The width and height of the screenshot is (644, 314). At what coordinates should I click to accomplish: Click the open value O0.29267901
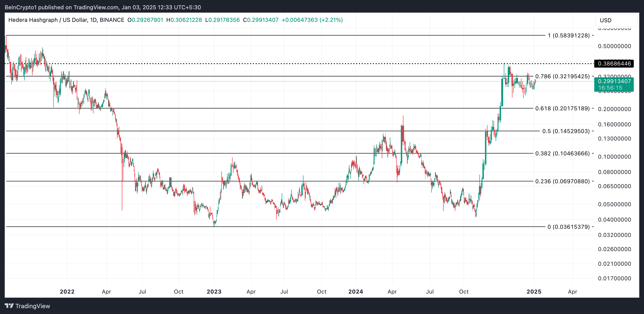coord(146,20)
